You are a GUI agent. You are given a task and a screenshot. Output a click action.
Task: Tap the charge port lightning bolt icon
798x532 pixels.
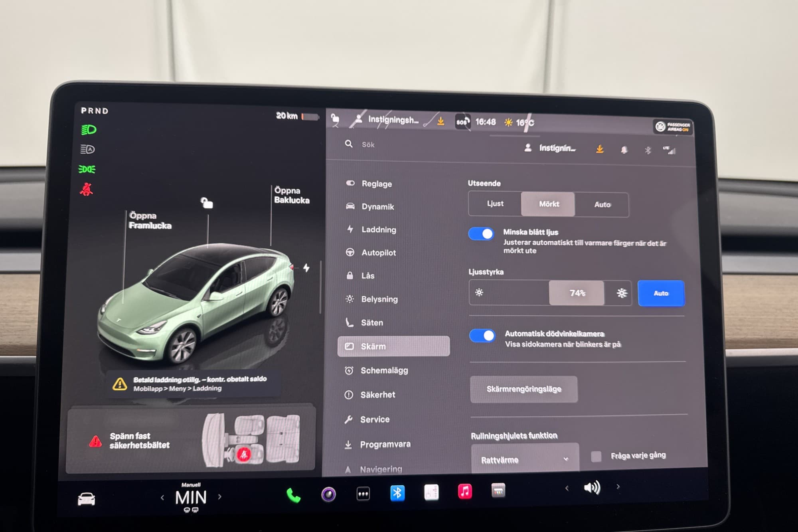point(306,268)
